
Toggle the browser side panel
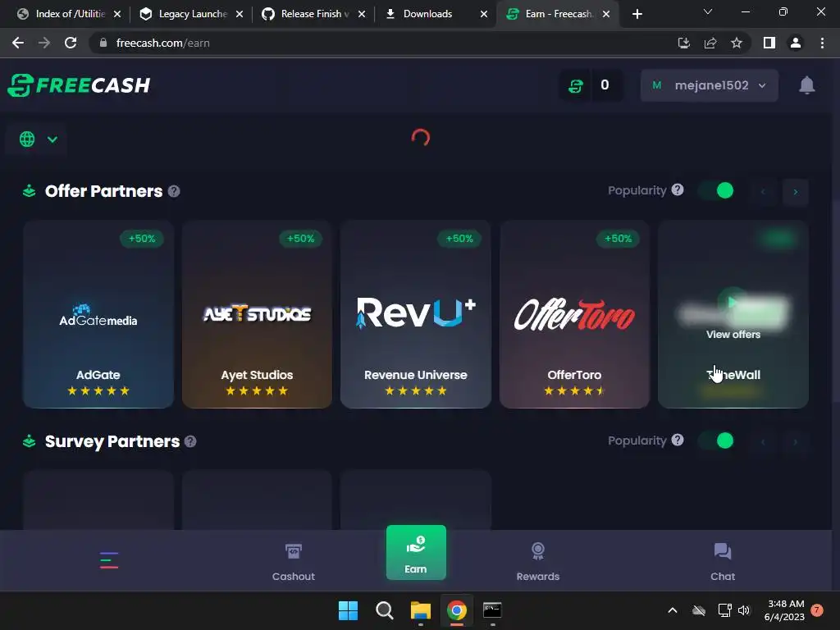(x=769, y=43)
